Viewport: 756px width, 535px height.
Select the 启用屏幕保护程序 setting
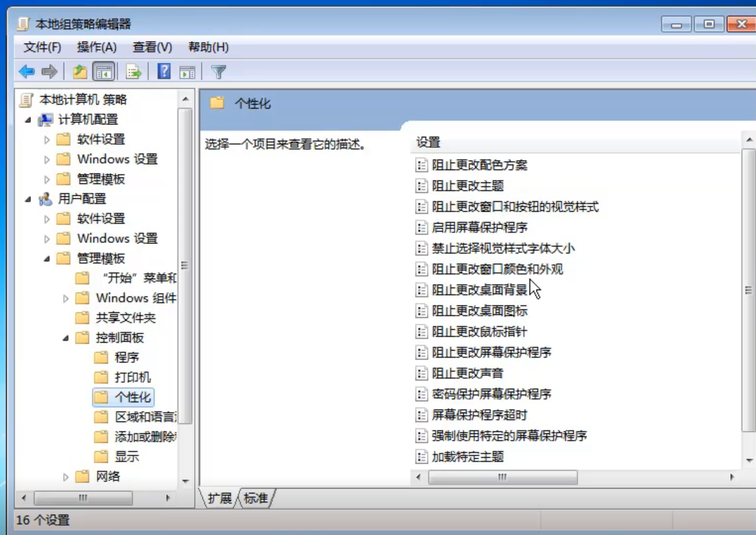(x=479, y=227)
